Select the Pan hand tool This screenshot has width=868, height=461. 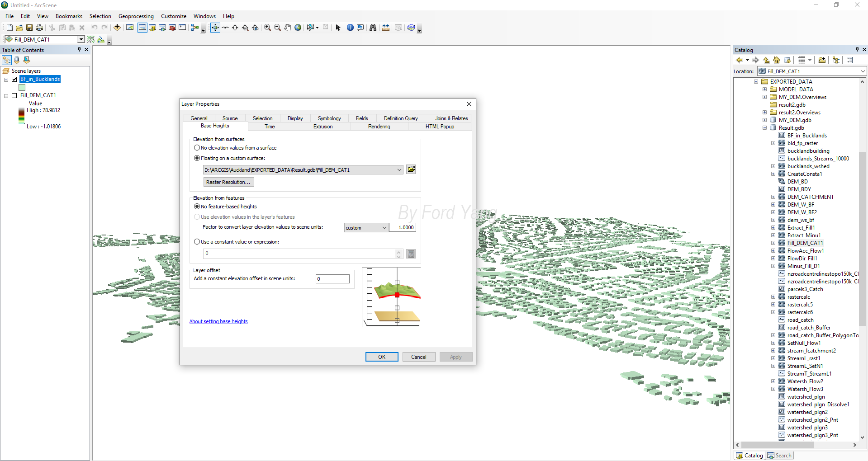[x=288, y=28]
